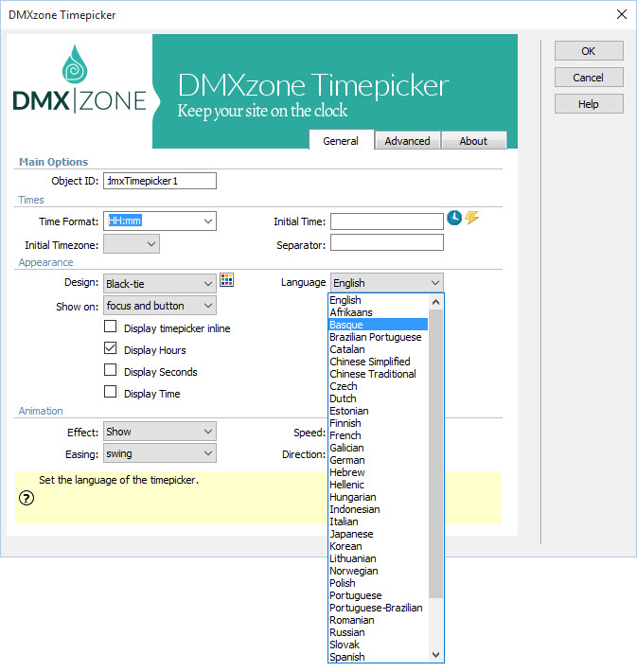Select Brazilian Portuguese in the language list
637x672 pixels.
(379, 337)
